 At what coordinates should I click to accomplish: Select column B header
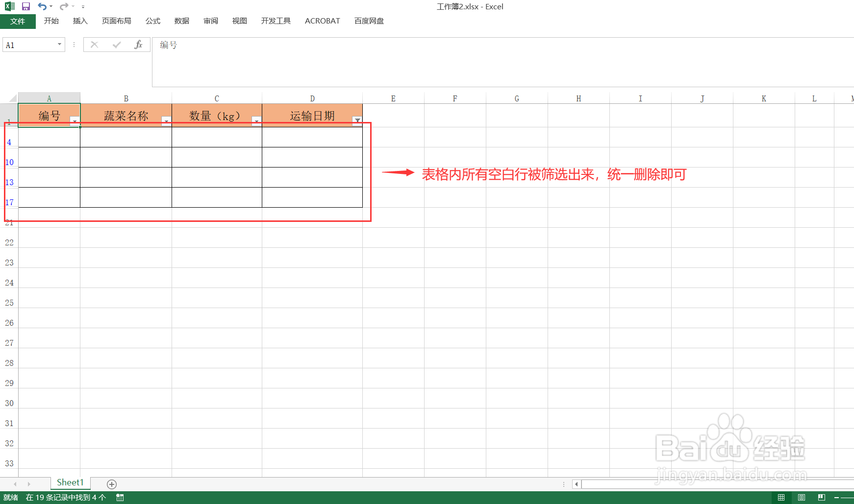point(126,98)
